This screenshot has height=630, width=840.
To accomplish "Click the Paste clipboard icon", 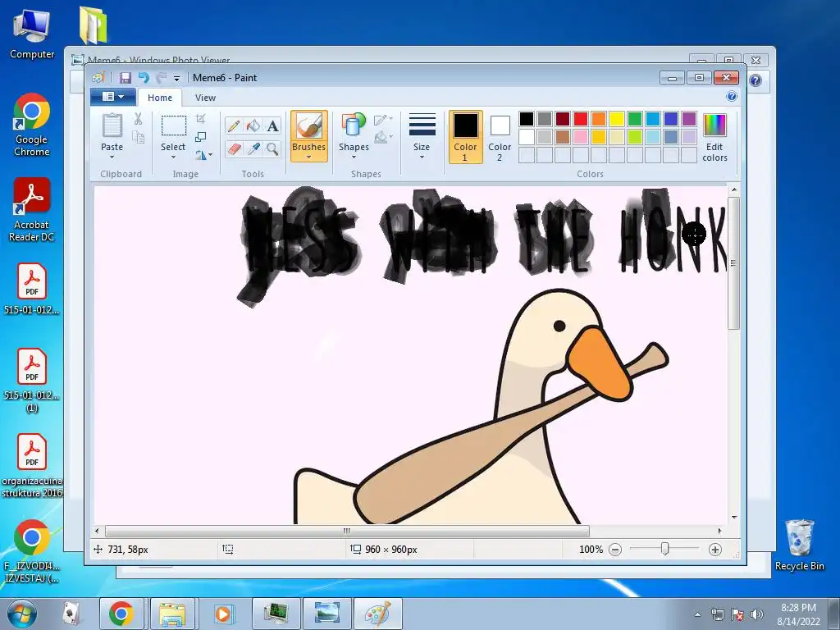I will coord(112,126).
